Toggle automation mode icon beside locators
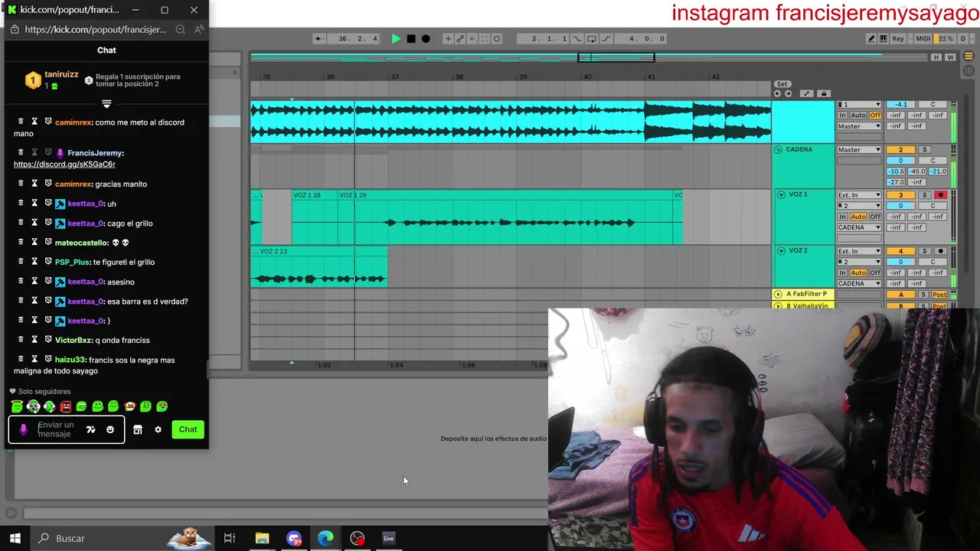The height and width of the screenshot is (551, 980). tap(806, 93)
